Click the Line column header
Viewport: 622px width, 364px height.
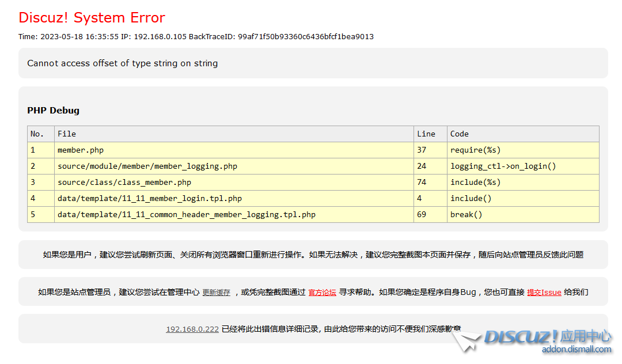[426, 134]
